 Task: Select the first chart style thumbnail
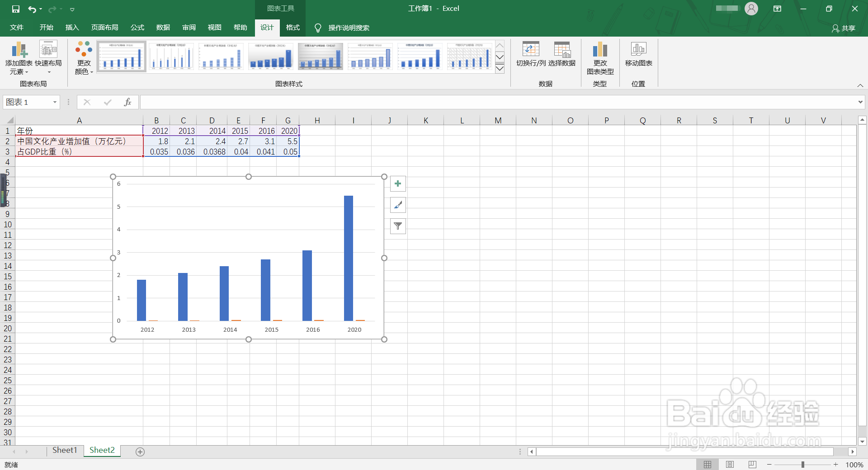pyautogui.click(x=122, y=56)
